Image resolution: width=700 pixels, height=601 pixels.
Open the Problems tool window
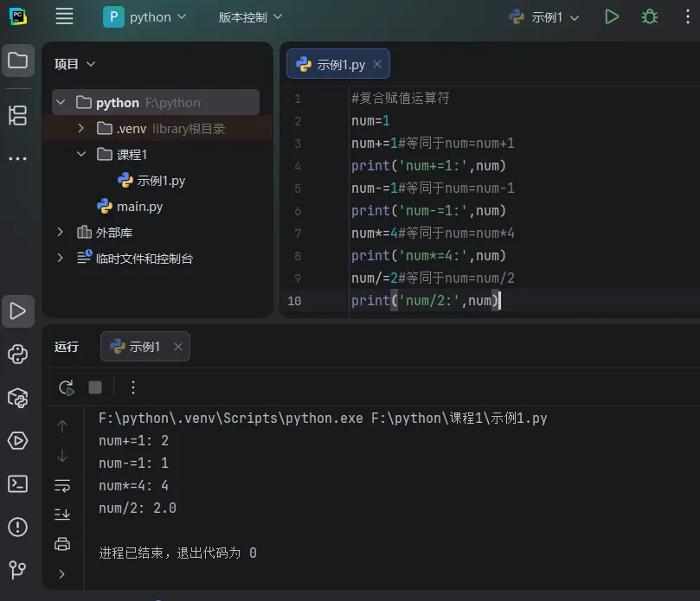click(x=18, y=527)
